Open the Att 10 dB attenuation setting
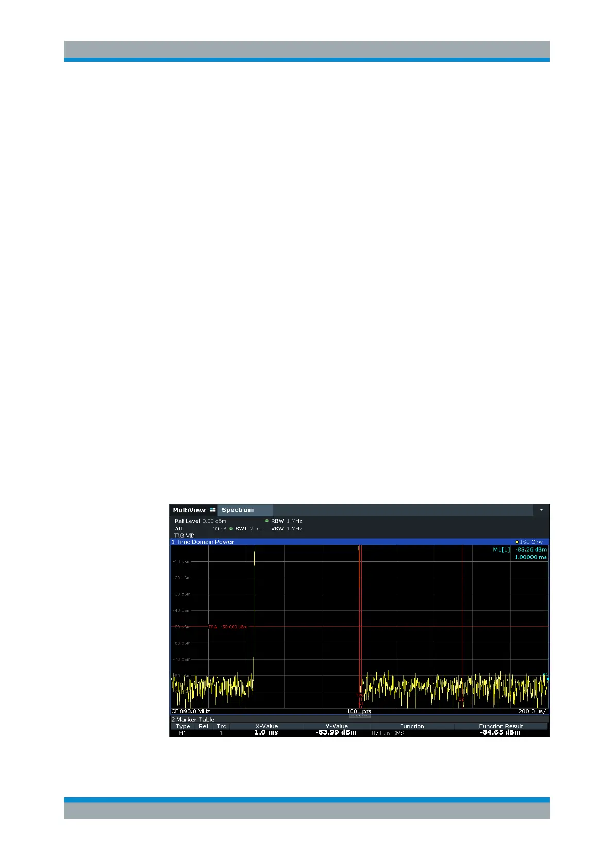 201,529
